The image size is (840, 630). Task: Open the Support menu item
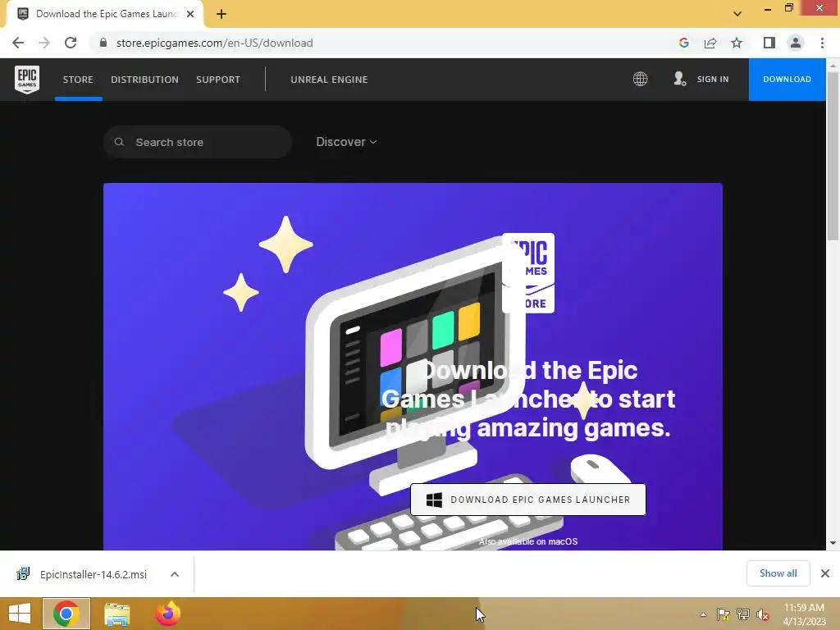(x=218, y=80)
